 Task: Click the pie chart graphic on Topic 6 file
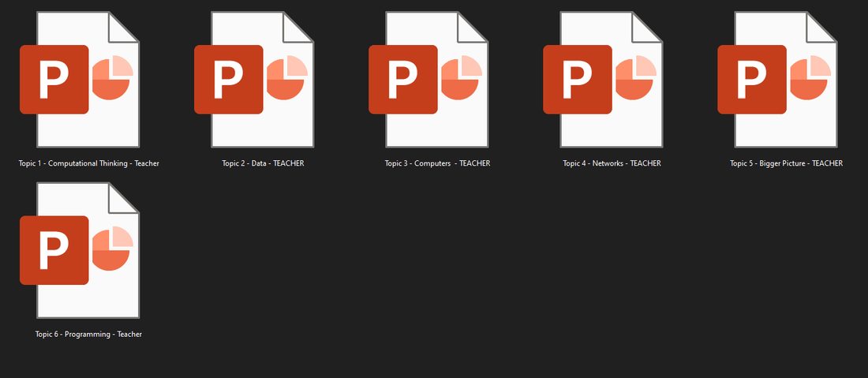point(111,249)
